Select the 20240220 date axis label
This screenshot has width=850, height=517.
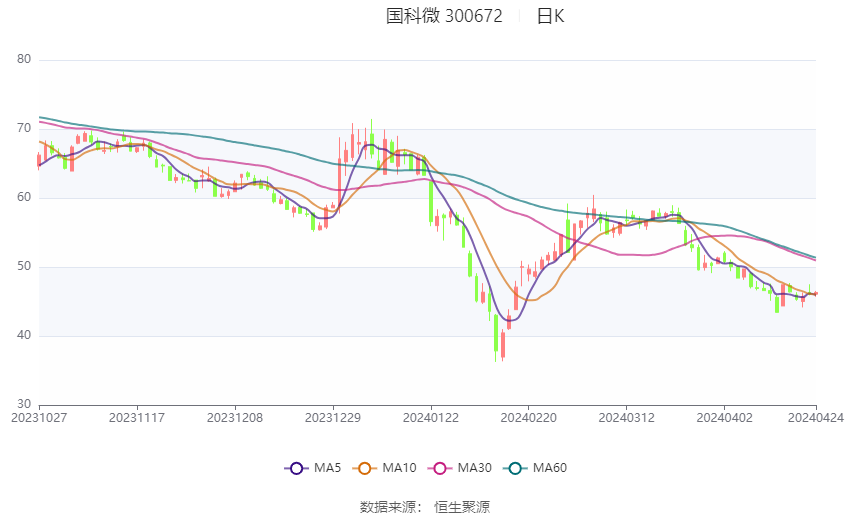click(529, 418)
